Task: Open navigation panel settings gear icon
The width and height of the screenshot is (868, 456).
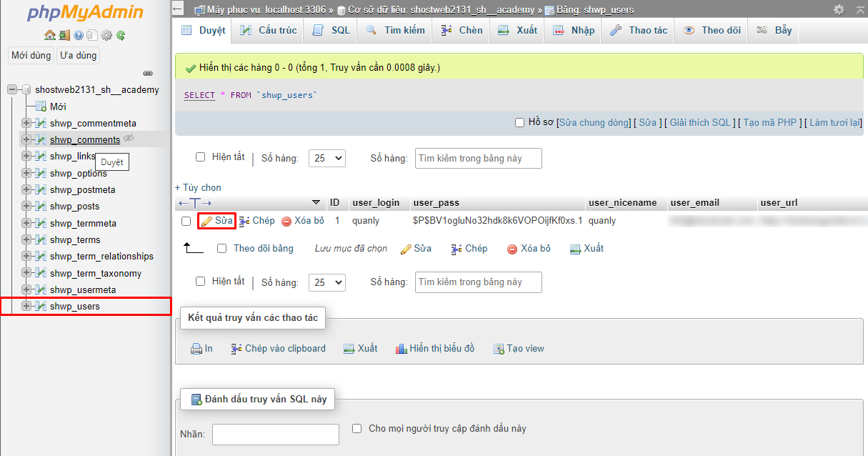Action: tap(106, 35)
